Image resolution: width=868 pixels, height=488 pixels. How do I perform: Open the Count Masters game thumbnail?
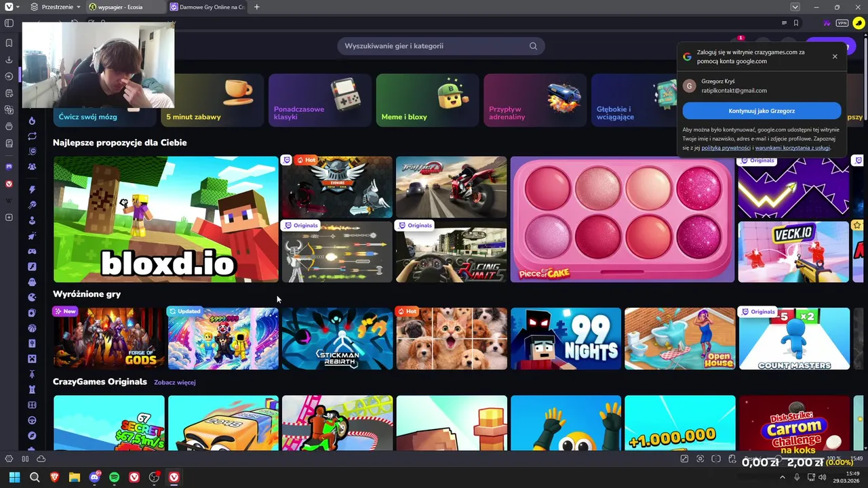(x=794, y=338)
